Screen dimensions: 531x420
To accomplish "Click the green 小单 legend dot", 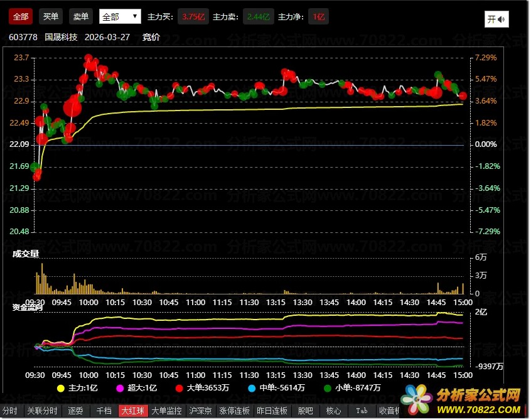I will [327, 388].
